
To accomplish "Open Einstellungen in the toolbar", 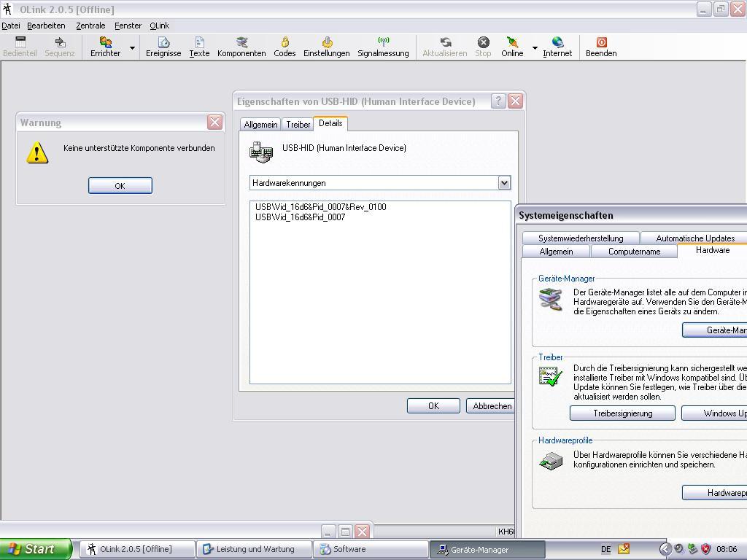I will 326,47.
